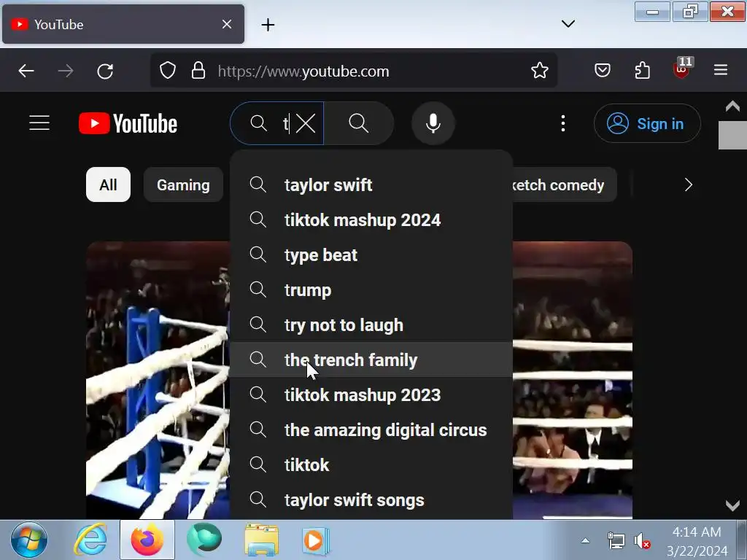Choose the plain tiktok suggestion
Viewport: 747px width, 560px height.
pyautogui.click(x=371, y=464)
